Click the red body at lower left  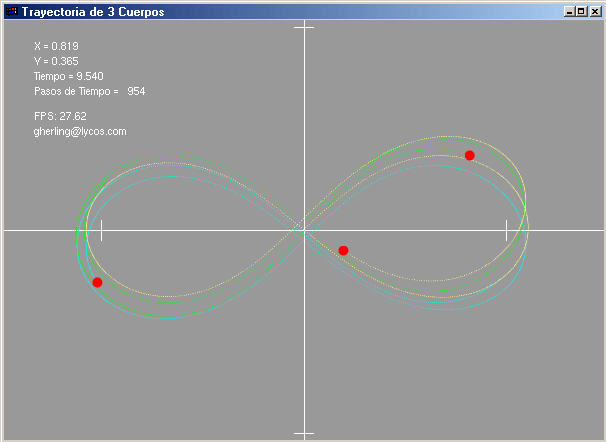tap(97, 282)
